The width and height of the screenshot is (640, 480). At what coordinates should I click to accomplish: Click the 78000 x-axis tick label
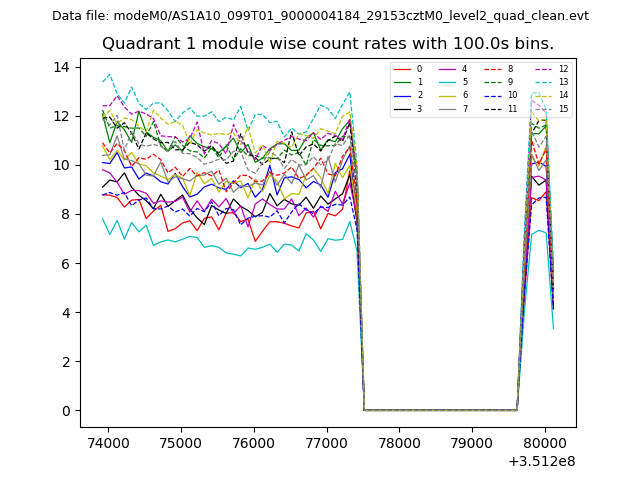(399, 442)
